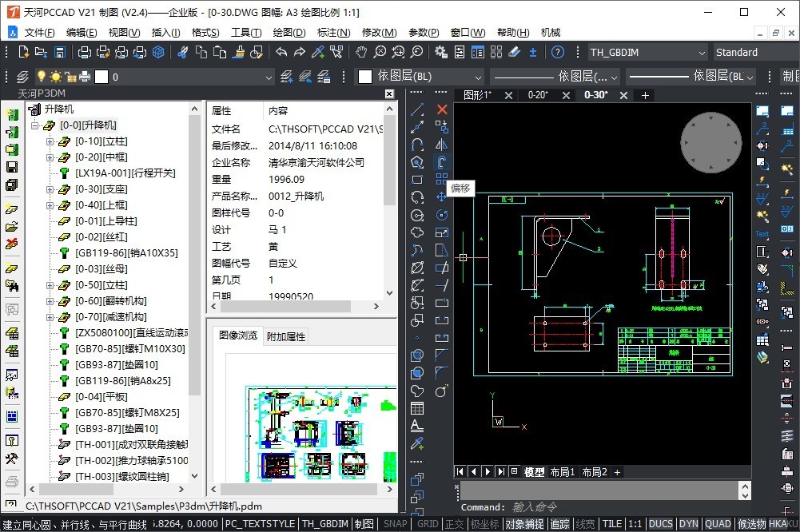
Task: Open the layer 0 dropdown list
Action: (269, 77)
